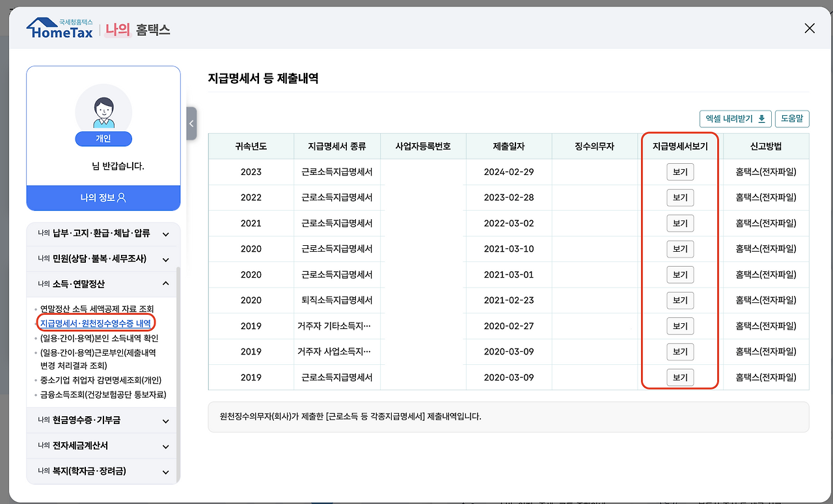Select 지급명세서·원천징수영수증 내역 in the sidebar
833x504 pixels.
click(x=94, y=323)
